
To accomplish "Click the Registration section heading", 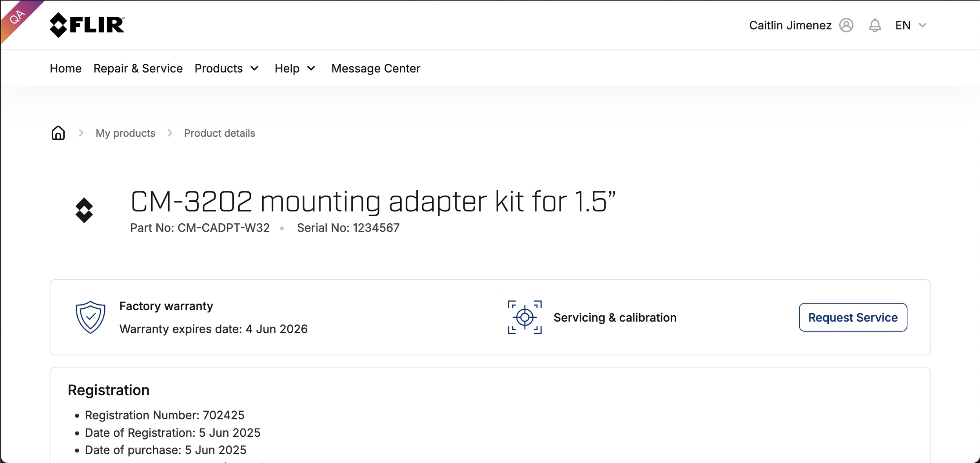I will [109, 390].
